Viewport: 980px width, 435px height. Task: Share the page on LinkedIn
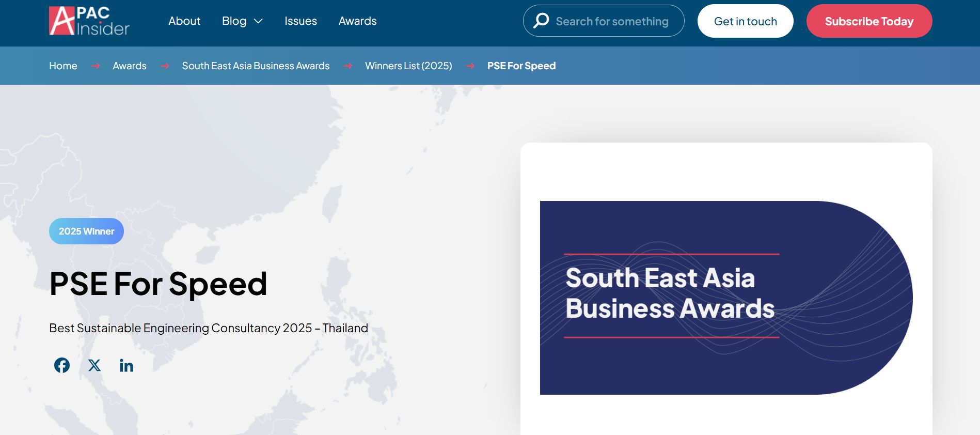pyautogui.click(x=127, y=366)
